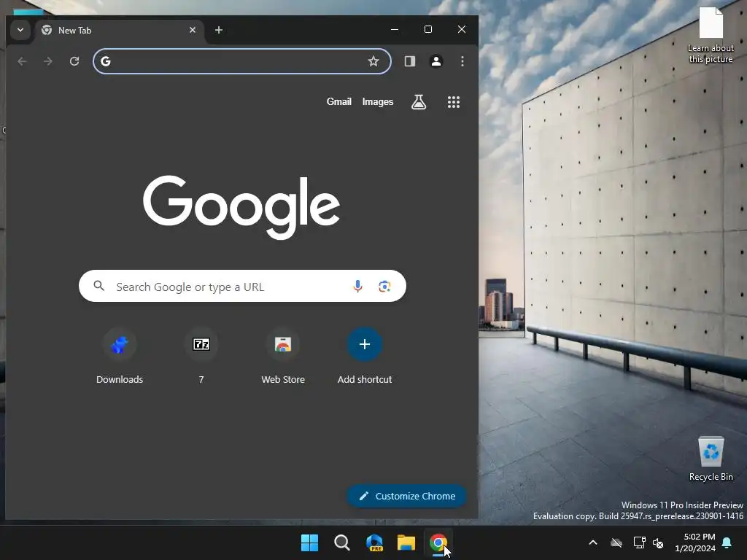Launch Edge PRE from the taskbar
This screenshot has width=747, height=560.
click(x=374, y=542)
